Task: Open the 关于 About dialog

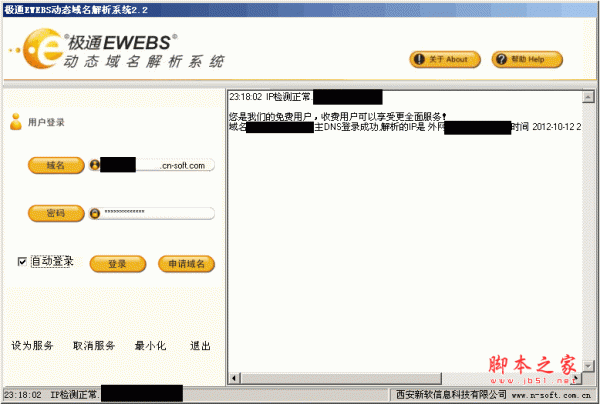Action: [x=445, y=59]
